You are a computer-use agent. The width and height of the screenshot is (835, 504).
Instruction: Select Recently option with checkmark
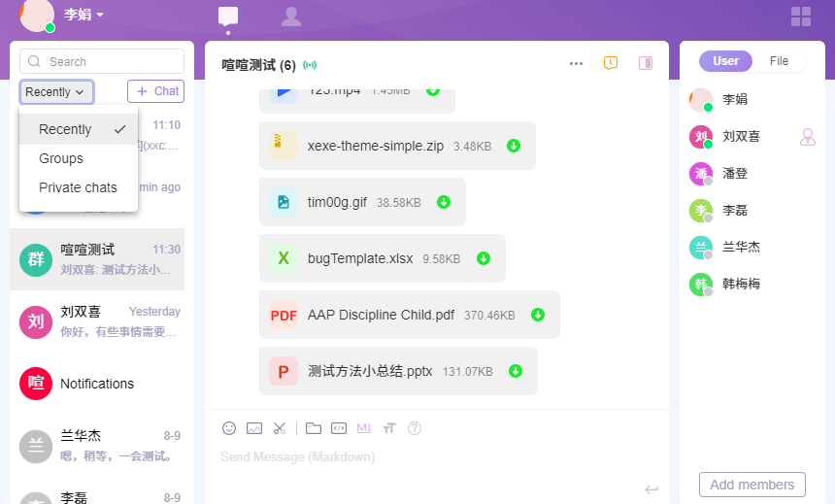coord(79,129)
